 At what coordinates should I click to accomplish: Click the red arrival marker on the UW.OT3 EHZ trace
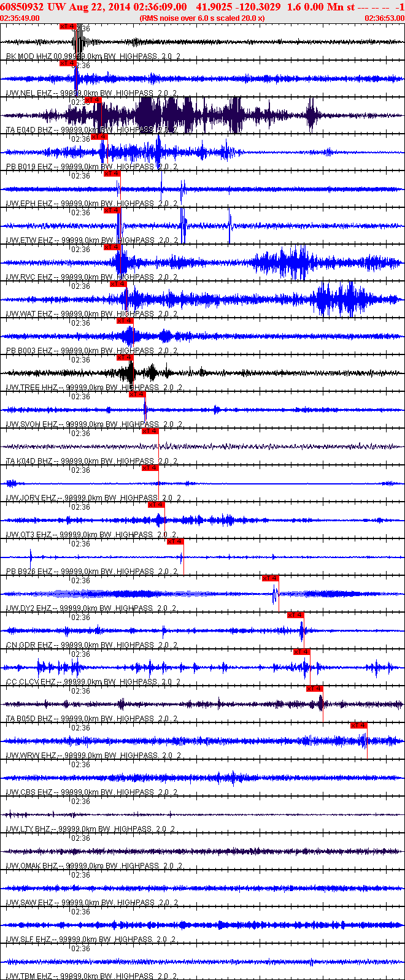point(156,505)
